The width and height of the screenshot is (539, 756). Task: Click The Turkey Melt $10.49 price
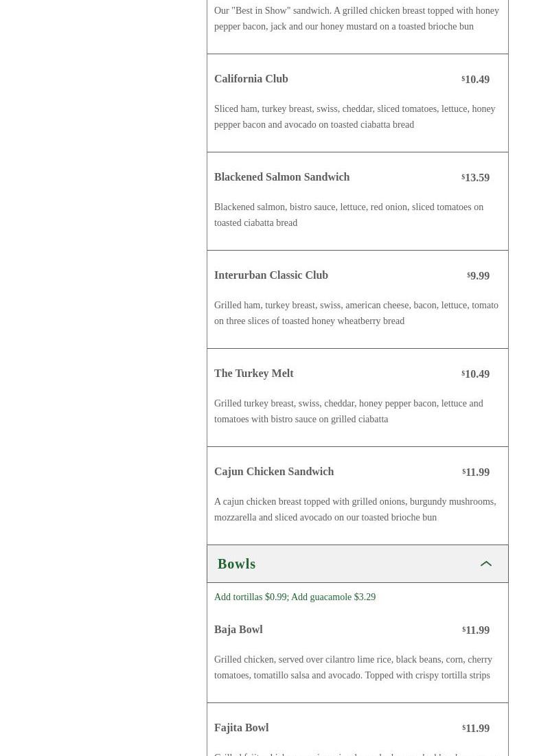pyautogui.click(x=476, y=374)
